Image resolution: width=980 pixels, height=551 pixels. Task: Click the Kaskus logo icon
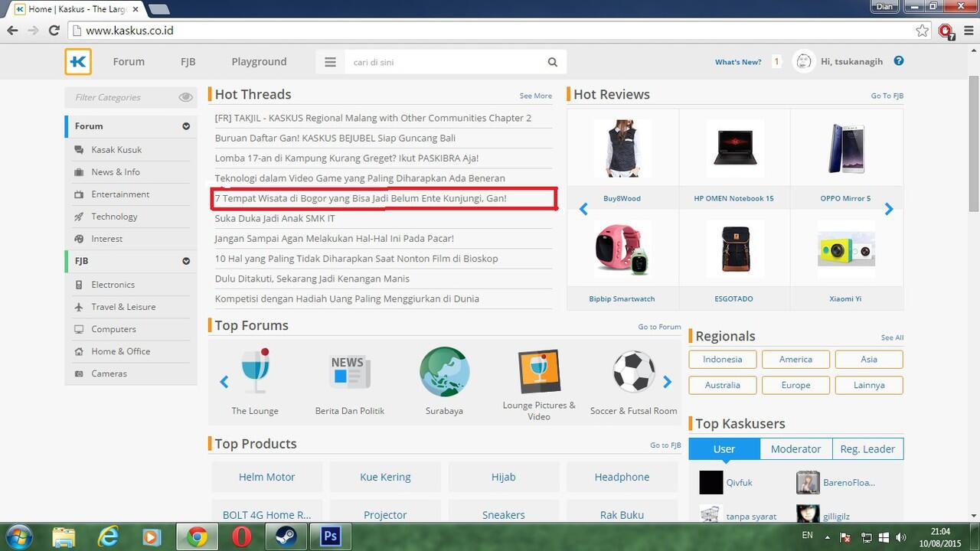pos(78,62)
